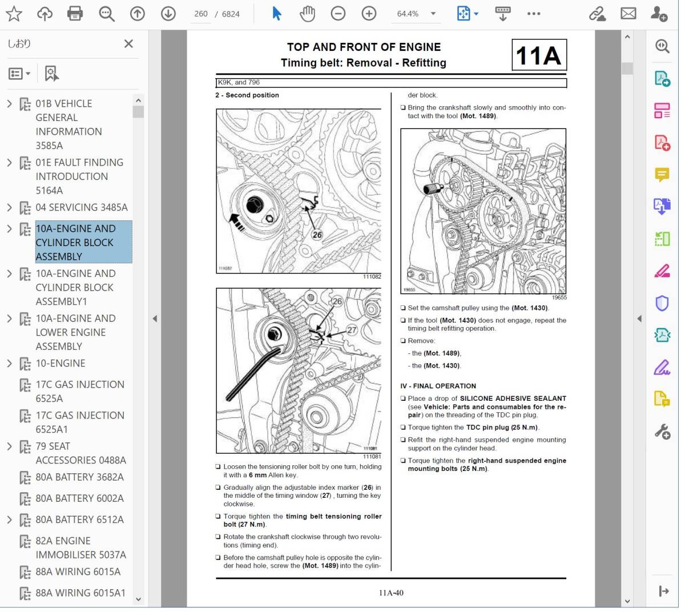Open Fill & Sign tool
This screenshot has height=616, width=685.
[x=662, y=367]
